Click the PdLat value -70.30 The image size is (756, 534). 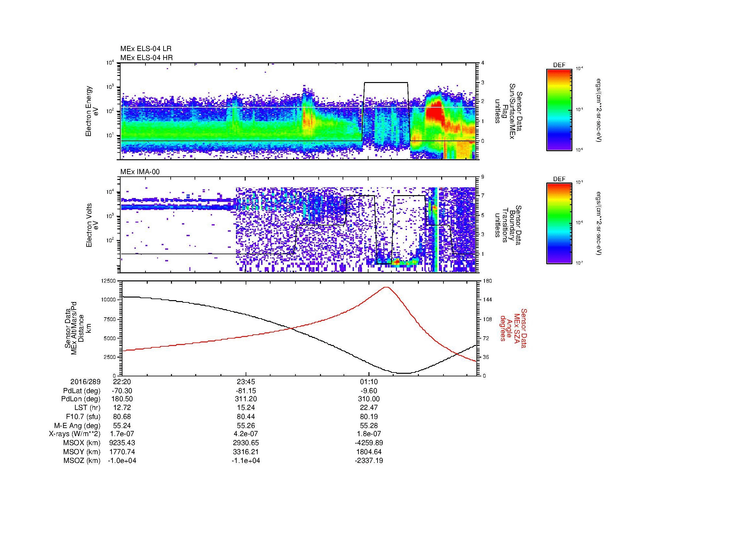click(122, 391)
